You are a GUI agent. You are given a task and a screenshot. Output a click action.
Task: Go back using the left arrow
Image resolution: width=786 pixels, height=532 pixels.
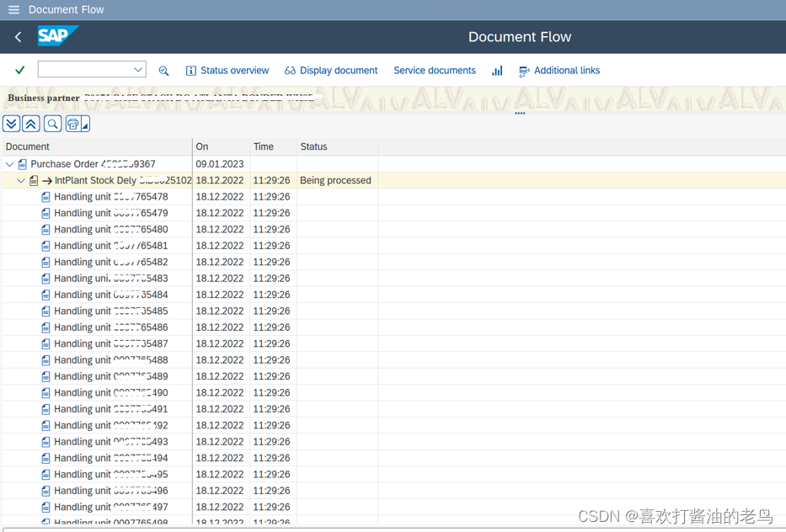coord(18,36)
